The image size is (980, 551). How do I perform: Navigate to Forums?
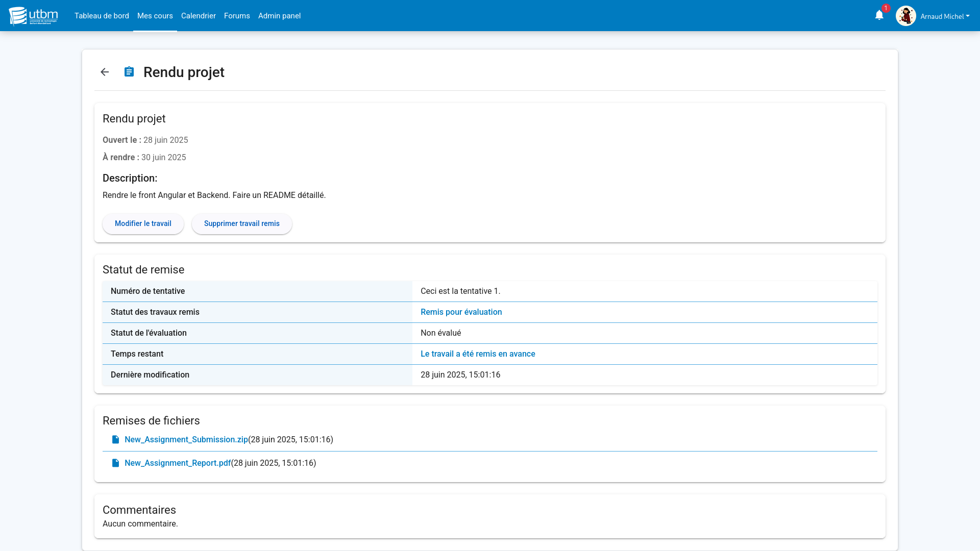coord(237,16)
